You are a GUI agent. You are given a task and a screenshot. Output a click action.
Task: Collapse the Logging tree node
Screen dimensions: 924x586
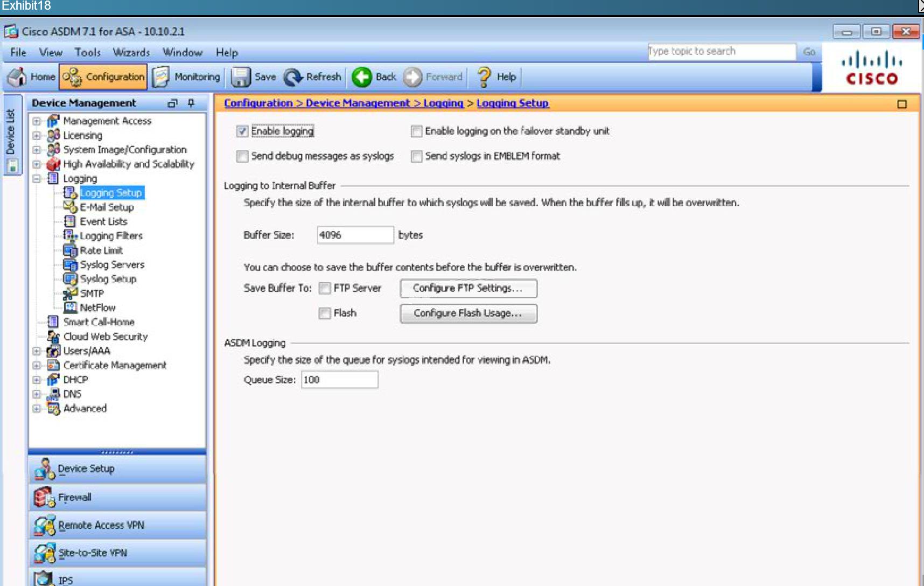[x=37, y=178]
